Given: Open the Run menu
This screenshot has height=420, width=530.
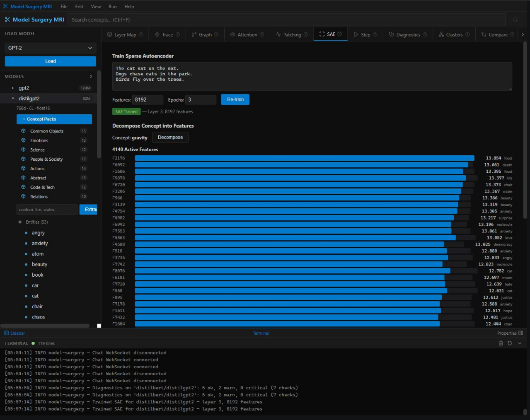Looking at the screenshot, I should coord(112,6).
